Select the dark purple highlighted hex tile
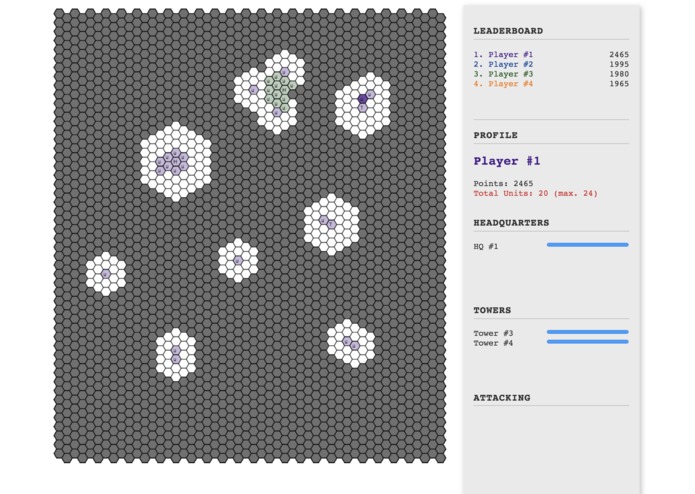Screen dimensions: 695x494 point(363,99)
